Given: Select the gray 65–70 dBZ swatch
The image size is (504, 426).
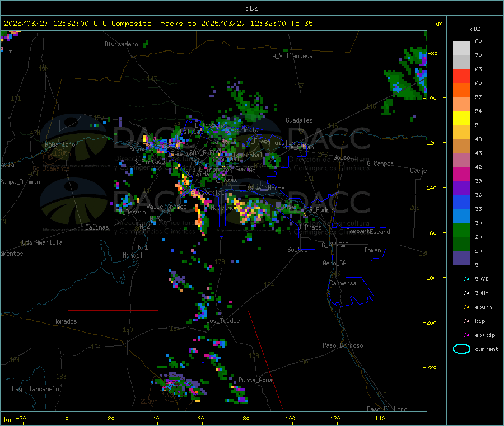Looking at the screenshot, I should point(461,62).
